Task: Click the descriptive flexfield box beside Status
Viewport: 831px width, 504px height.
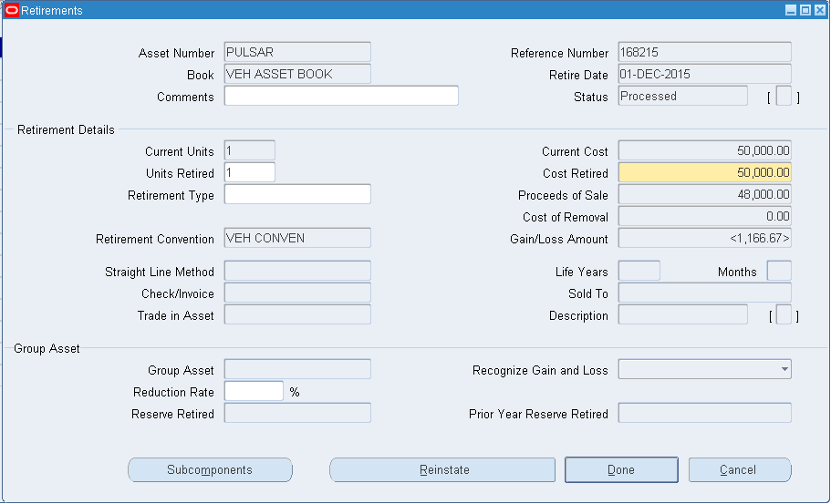Action: (784, 97)
